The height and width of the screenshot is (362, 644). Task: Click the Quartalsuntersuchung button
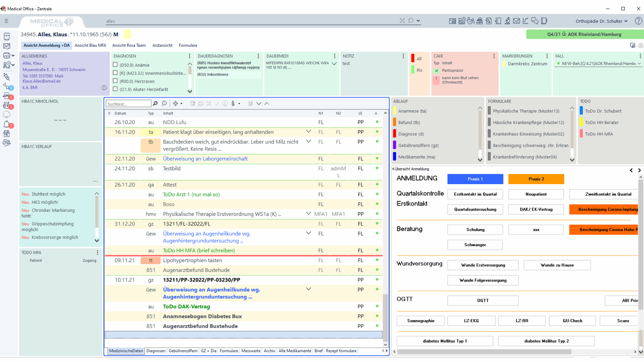pyautogui.click(x=475, y=209)
